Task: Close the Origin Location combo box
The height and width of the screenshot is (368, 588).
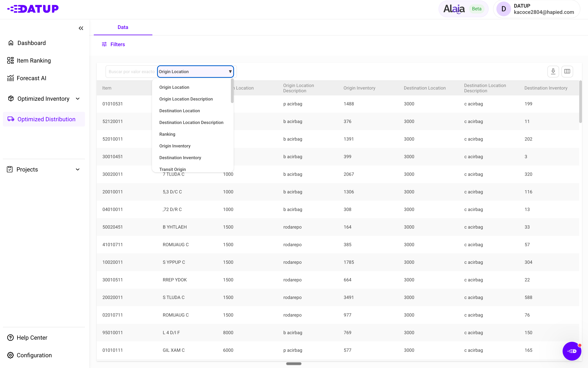Action: point(230,72)
